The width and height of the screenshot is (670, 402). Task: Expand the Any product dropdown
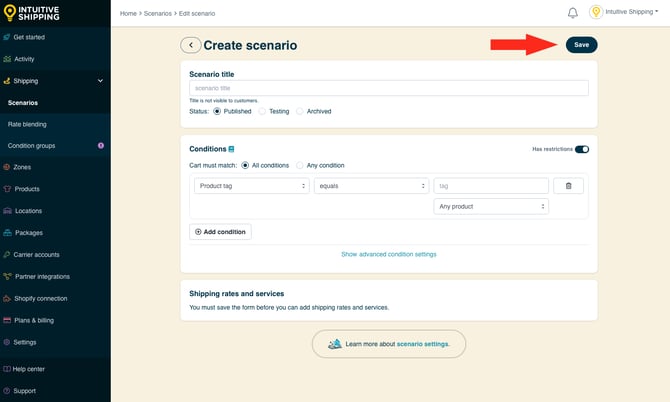tap(491, 206)
